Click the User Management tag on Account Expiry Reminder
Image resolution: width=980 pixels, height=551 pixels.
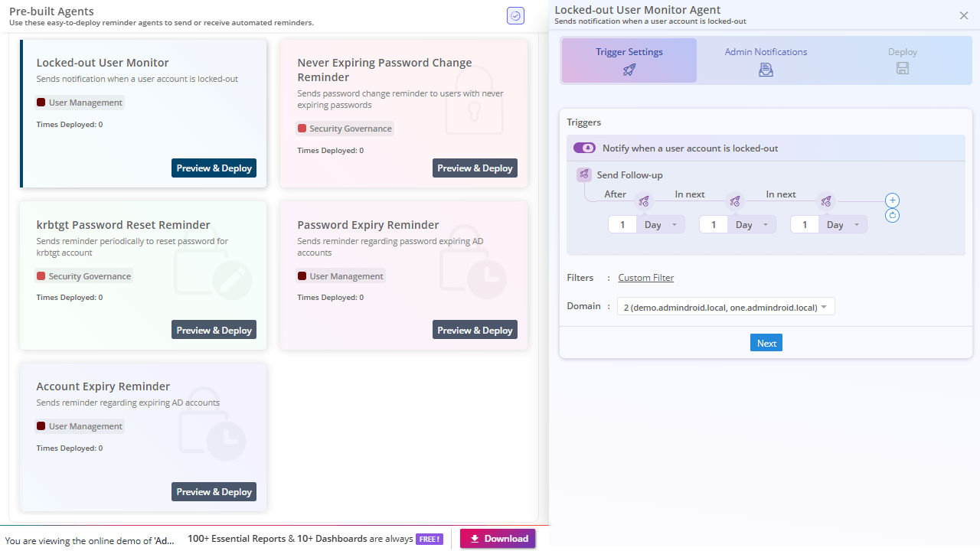click(80, 426)
